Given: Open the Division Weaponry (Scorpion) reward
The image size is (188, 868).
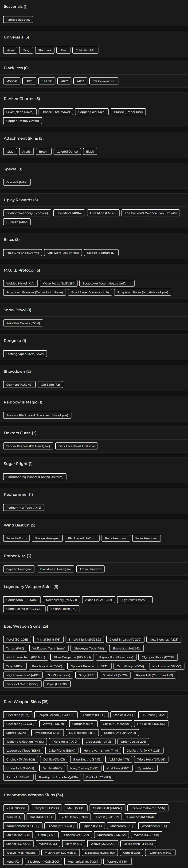Looking at the screenshot, I should point(27,213).
